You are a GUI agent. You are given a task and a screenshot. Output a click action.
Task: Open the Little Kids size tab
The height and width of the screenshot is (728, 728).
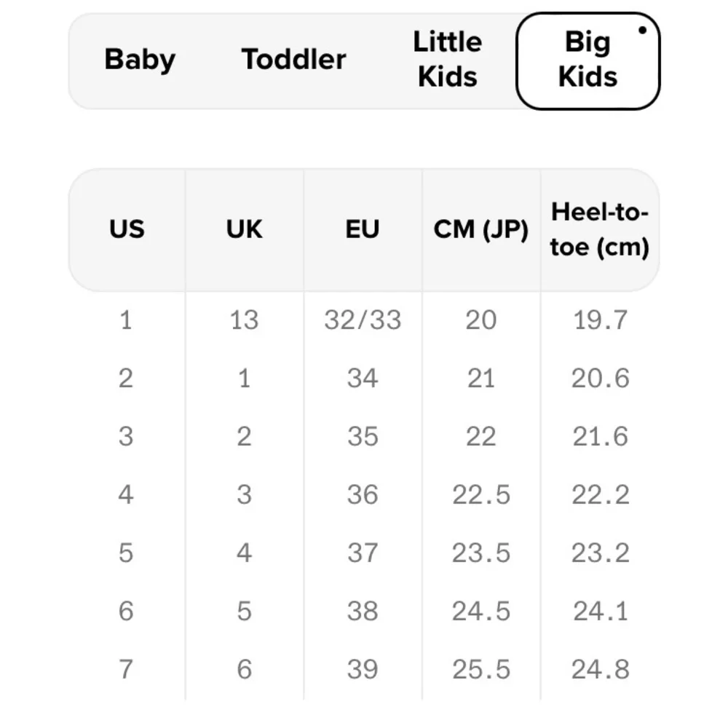(448, 60)
